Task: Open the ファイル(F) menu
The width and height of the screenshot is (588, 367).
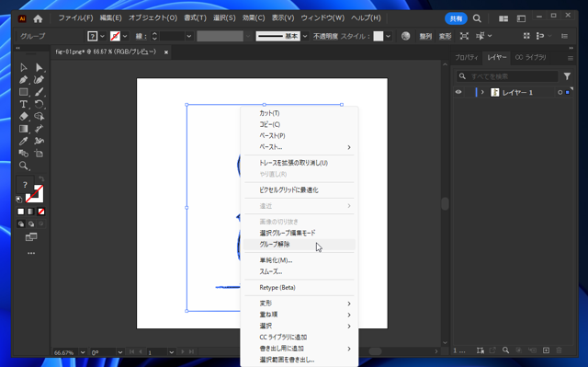Action: point(75,18)
